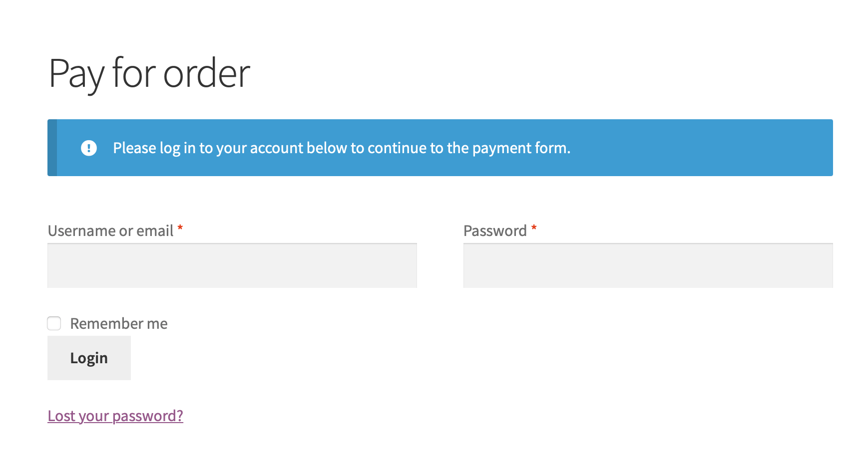Click the word "order" in the page heading
868x472 pixels.
click(206, 74)
